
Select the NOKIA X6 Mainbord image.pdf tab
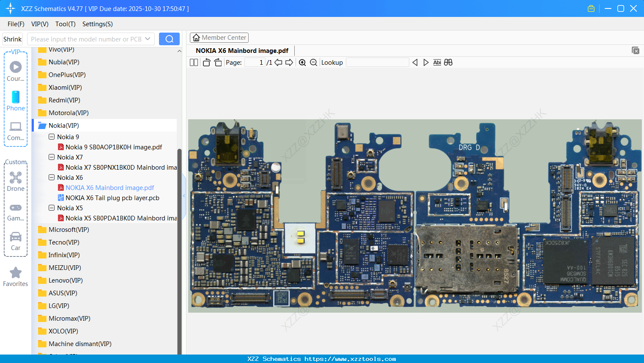[242, 51]
